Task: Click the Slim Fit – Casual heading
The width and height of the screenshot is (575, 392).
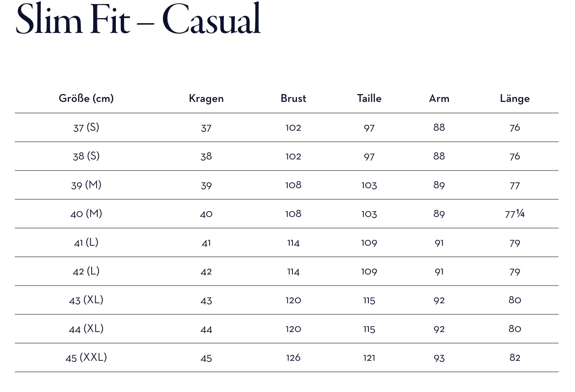Action: pos(138,19)
